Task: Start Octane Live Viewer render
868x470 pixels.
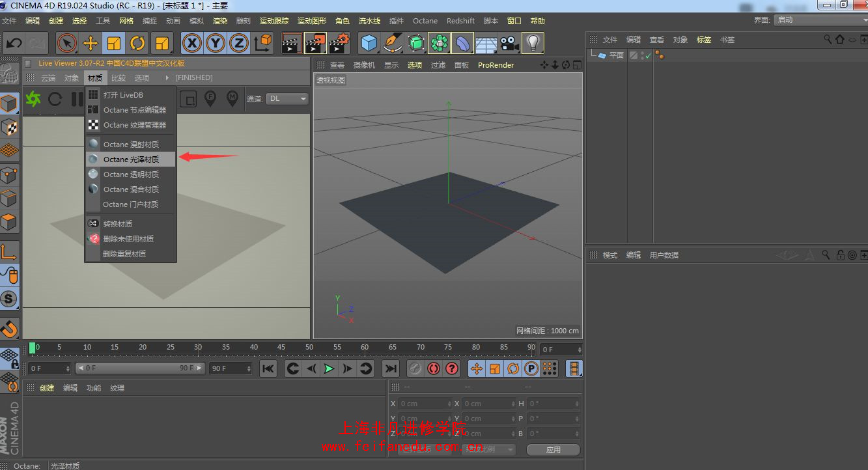Action: click(33, 99)
